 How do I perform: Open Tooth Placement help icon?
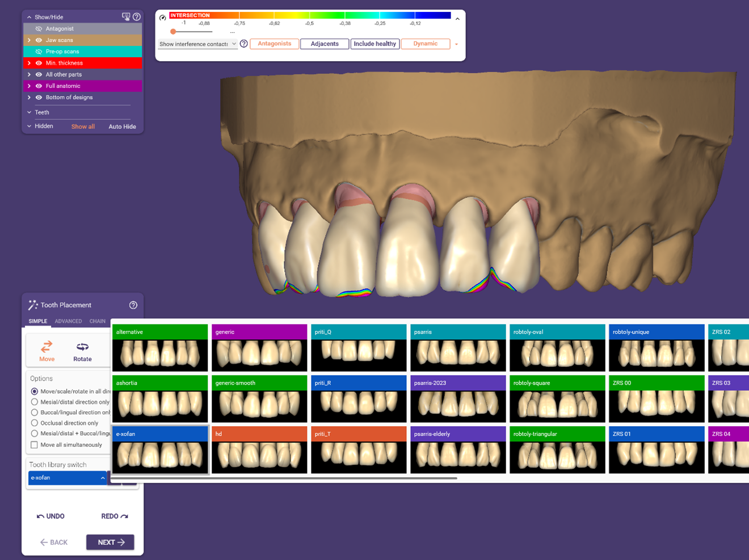(x=133, y=305)
